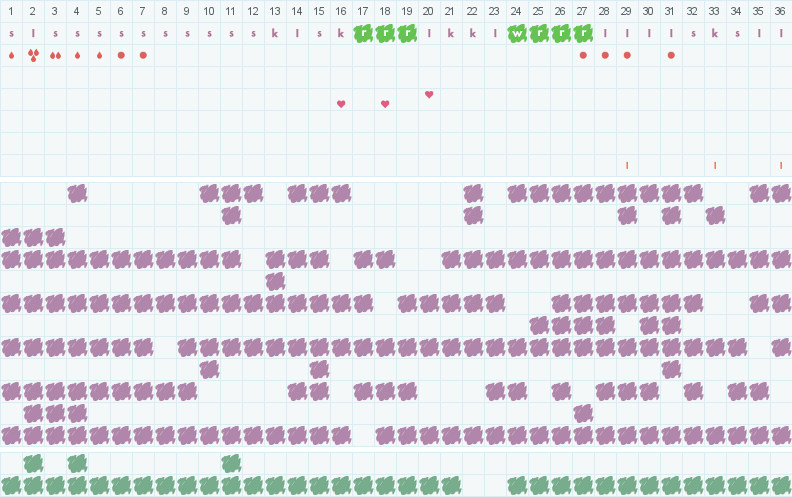Image resolution: width=792 pixels, height=497 pixels.
Task: Click the heart icon on day 18
Action: [x=385, y=104]
